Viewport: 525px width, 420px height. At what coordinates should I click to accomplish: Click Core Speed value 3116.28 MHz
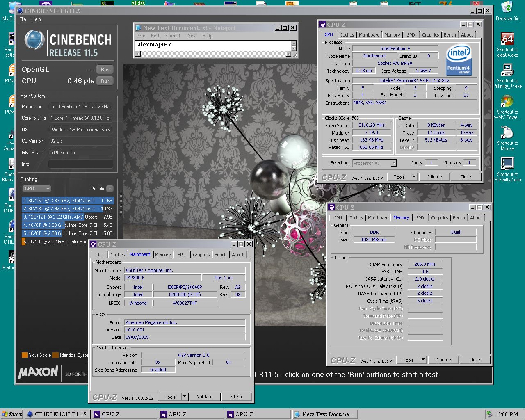pos(372,126)
